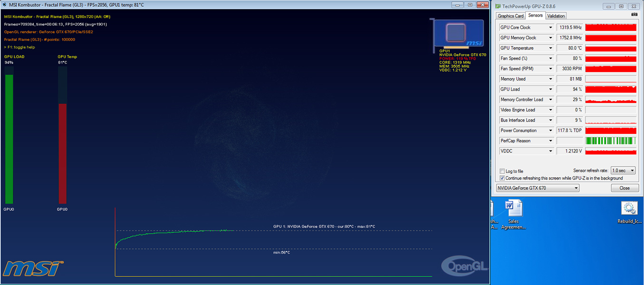Screen dimensions: 644x285
Task: Click the GPU Temperature history graph
Action: 611,48
